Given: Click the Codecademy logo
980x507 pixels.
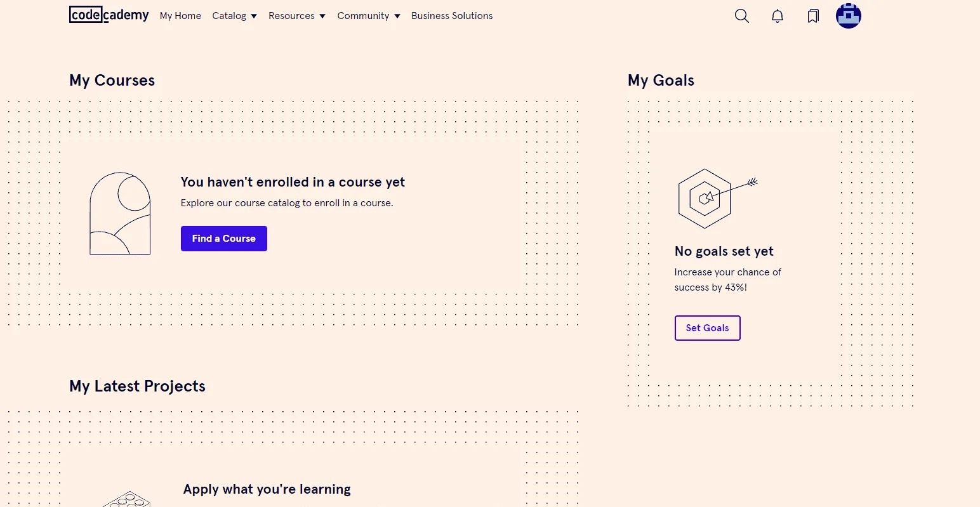Looking at the screenshot, I should click(x=109, y=15).
